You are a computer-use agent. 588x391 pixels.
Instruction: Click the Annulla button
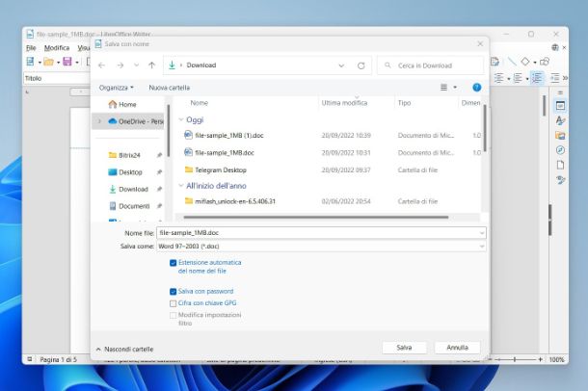(x=457, y=348)
